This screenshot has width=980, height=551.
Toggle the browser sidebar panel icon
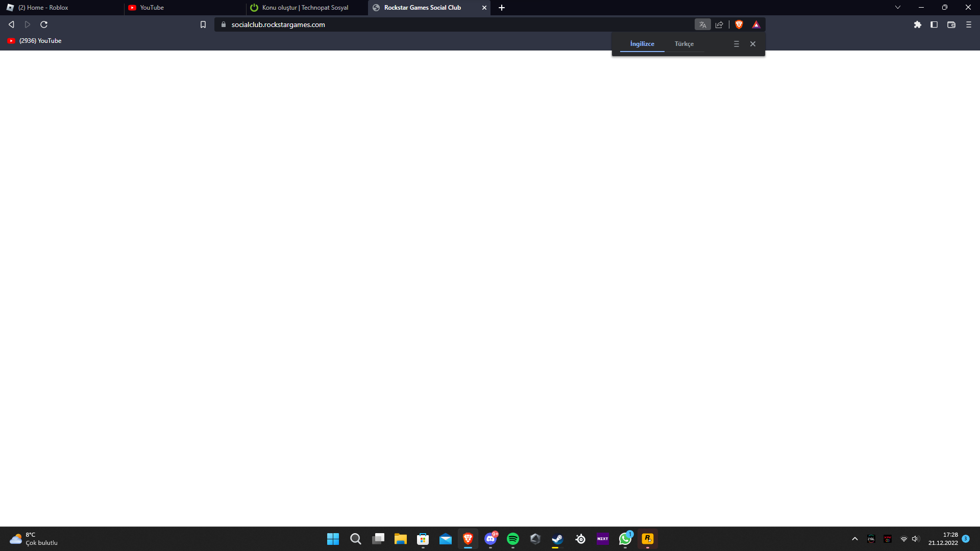pyautogui.click(x=934, y=24)
